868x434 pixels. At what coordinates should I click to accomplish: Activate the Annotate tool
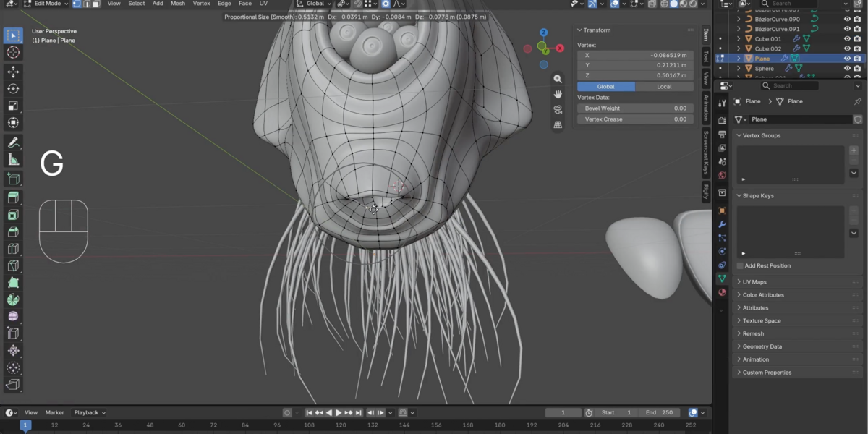click(13, 142)
